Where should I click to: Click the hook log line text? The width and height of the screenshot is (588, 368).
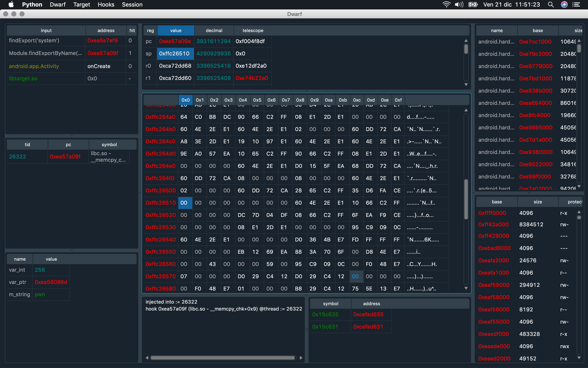(224, 309)
